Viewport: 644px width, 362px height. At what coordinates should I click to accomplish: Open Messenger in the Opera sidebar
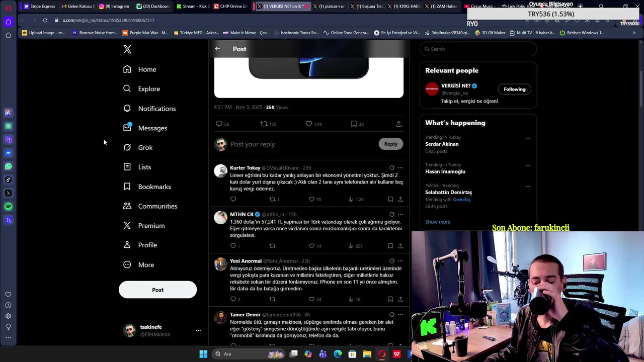coord(8,153)
